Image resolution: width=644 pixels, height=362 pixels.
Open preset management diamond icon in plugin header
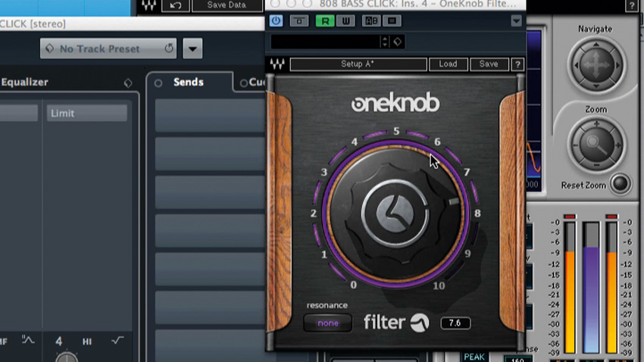click(x=397, y=42)
